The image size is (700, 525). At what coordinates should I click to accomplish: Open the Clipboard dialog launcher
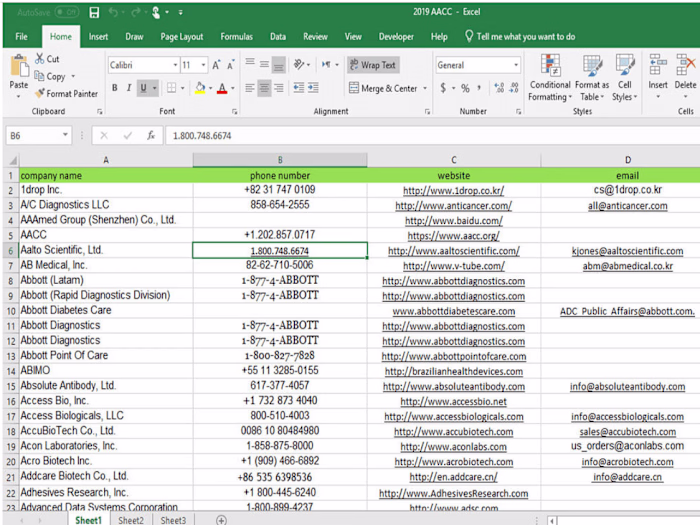pos(100,112)
